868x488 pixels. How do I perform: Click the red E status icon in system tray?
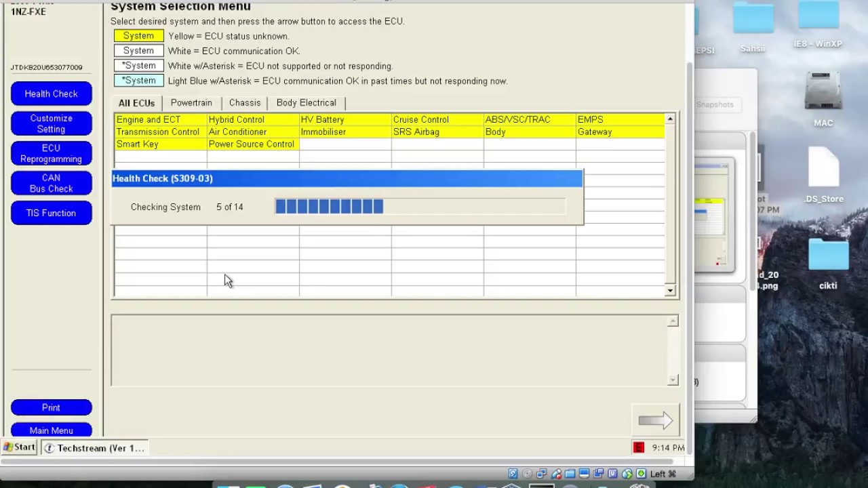point(638,447)
